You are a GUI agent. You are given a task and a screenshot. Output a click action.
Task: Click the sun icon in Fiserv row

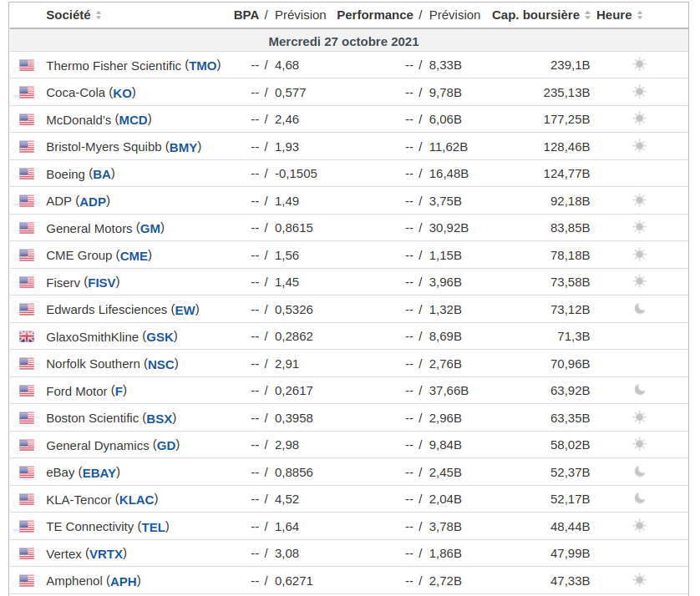pos(639,281)
